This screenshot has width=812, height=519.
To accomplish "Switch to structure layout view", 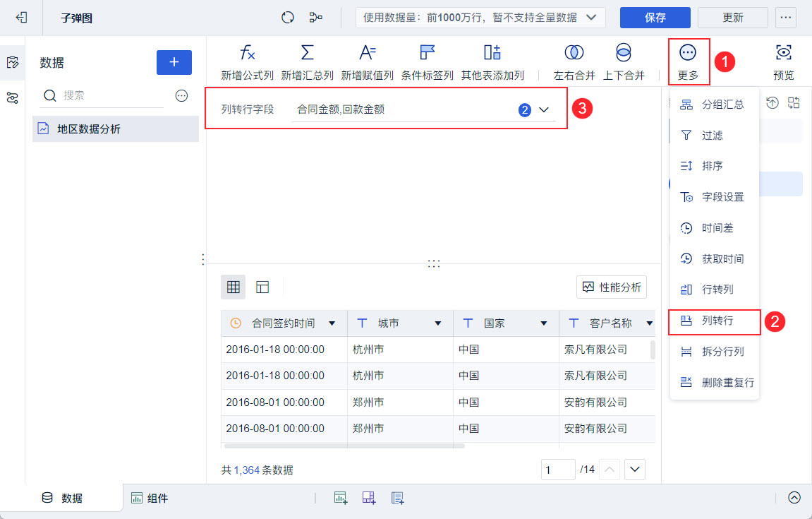I will (262, 287).
